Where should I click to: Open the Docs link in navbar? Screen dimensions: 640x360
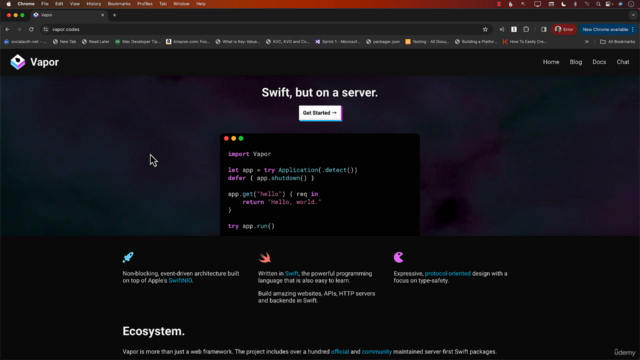(x=599, y=62)
